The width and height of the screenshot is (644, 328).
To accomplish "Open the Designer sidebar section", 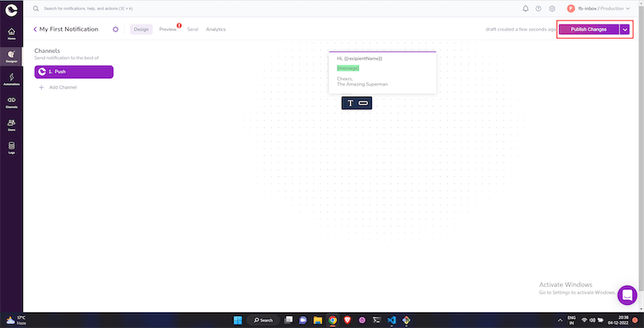I will pos(11,56).
